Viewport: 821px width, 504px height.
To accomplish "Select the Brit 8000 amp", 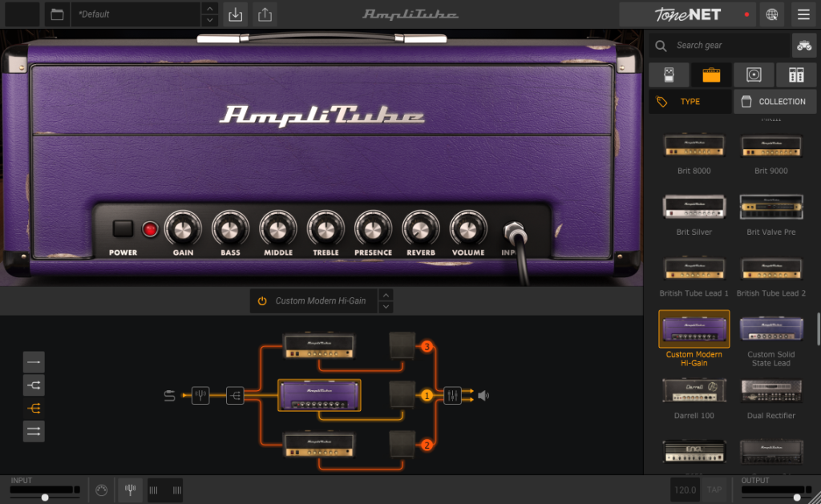I will [x=694, y=153].
